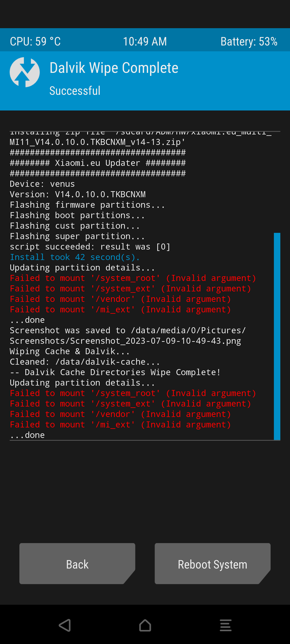Image resolution: width=290 pixels, height=644 pixels.
Task: Click the blue Install took 42 seconds line
Action: tap(75, 257)
